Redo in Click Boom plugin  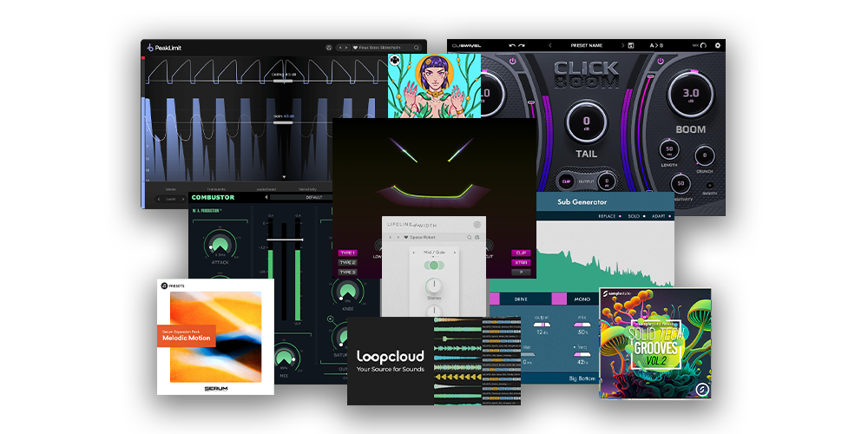click(522, 45)
